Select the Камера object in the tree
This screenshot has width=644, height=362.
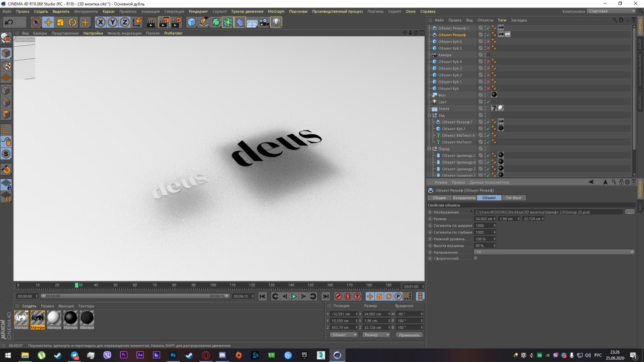point(445,55)
